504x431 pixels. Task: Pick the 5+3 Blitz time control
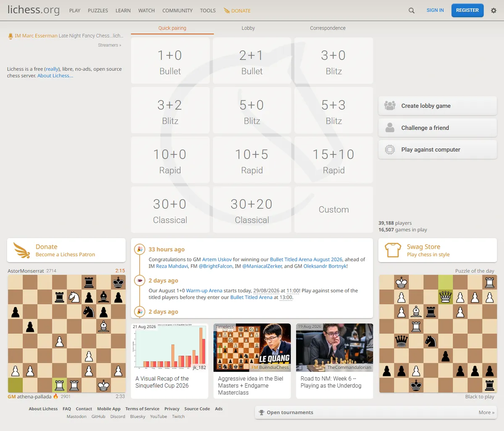point(333,110)
